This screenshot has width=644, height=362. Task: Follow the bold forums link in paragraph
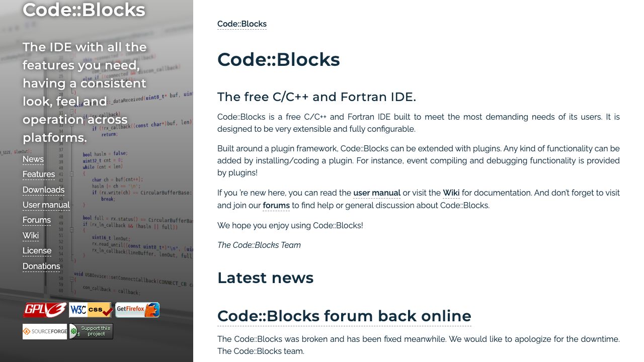[276, 206]
